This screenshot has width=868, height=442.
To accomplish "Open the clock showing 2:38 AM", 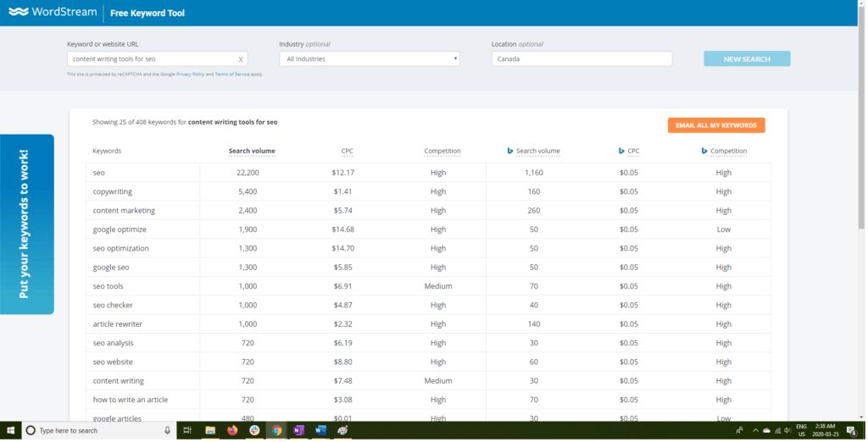I will click(x=826, y=432).
